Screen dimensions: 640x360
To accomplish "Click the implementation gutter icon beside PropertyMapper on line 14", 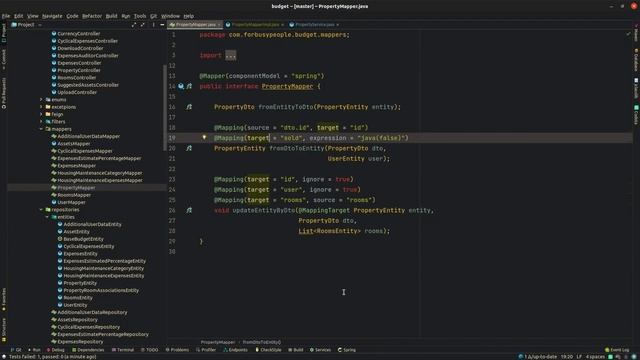I will [181, 86].
